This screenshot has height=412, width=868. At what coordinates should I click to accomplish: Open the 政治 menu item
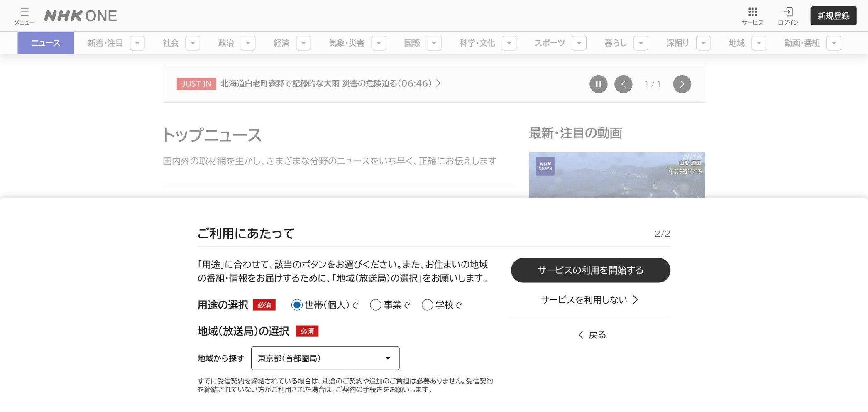(x=226, y=43)
